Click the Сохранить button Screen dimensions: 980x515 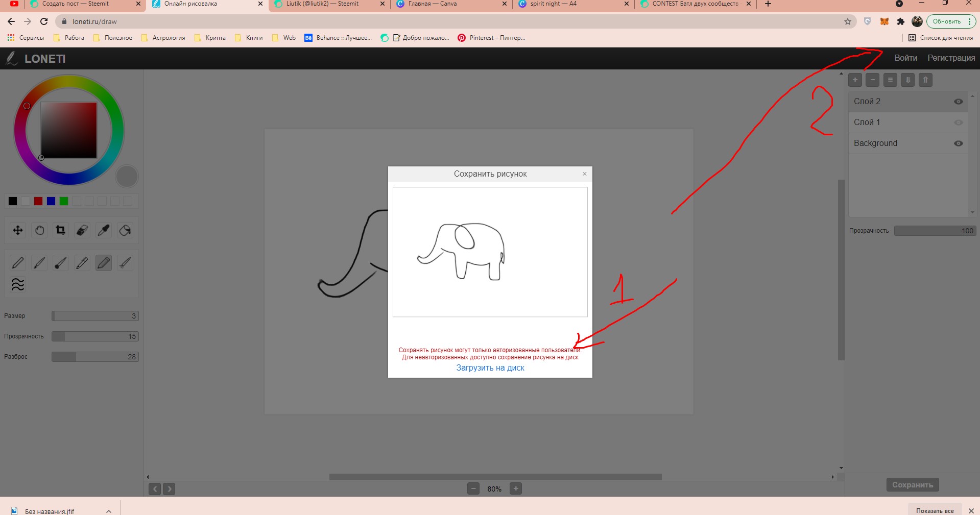click(x=913, y=485)
